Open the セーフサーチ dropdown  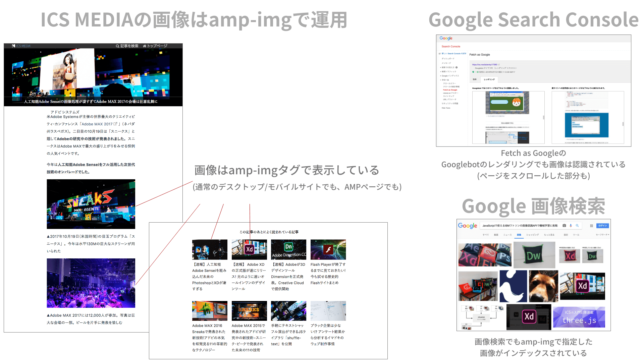(x=602, y=235)
